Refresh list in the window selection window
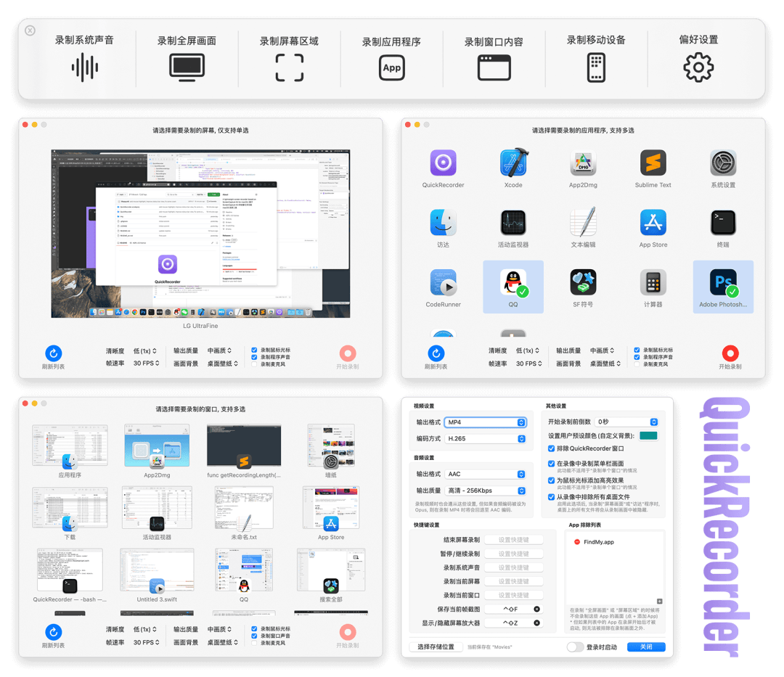 tap(54, 632)
